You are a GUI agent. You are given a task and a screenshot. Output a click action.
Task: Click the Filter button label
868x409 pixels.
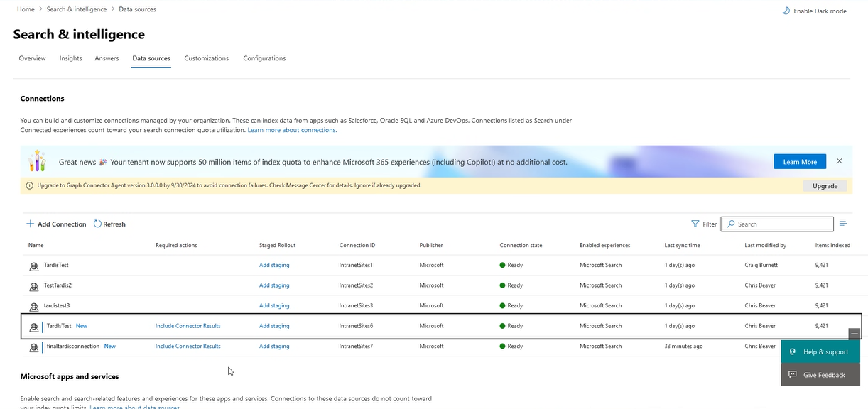pyautogui.click(x=710, y=224)
